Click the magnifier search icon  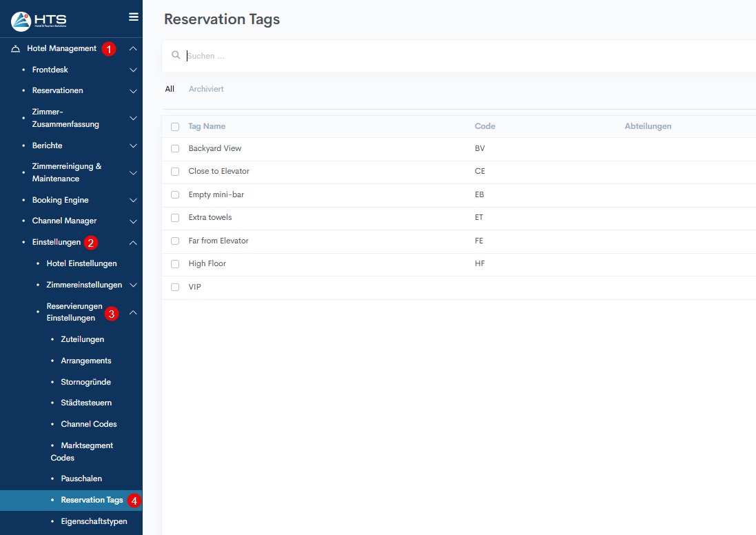(176, 55)
